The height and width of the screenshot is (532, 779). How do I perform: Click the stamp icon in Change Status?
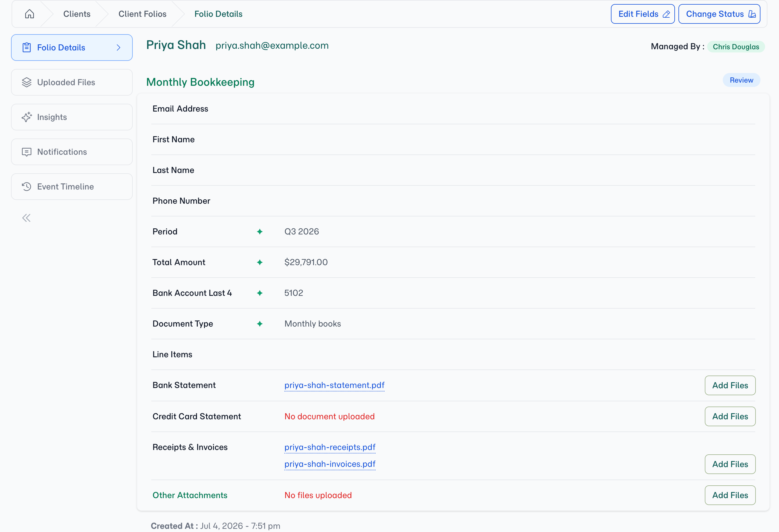pyautogui.click(x=752, y=14)
